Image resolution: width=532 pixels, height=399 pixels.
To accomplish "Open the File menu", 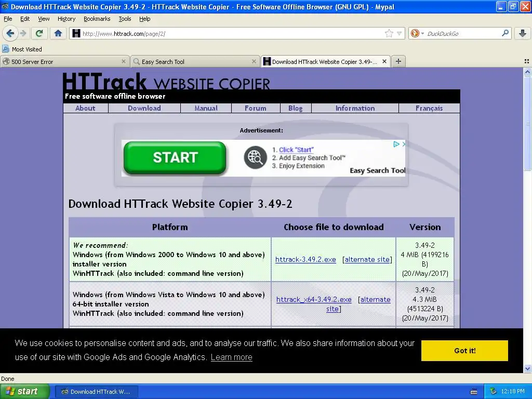I will (8, 19).
